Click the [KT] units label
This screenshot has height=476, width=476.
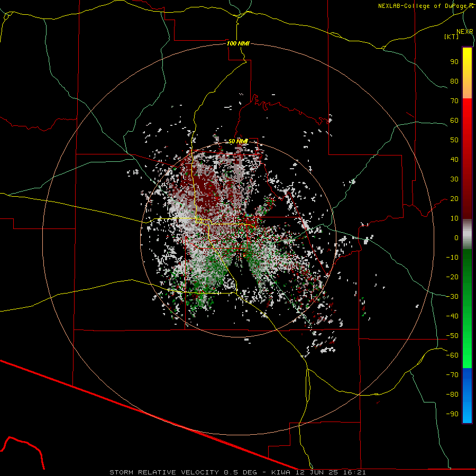pyautogui.click(x=452, y=36)
